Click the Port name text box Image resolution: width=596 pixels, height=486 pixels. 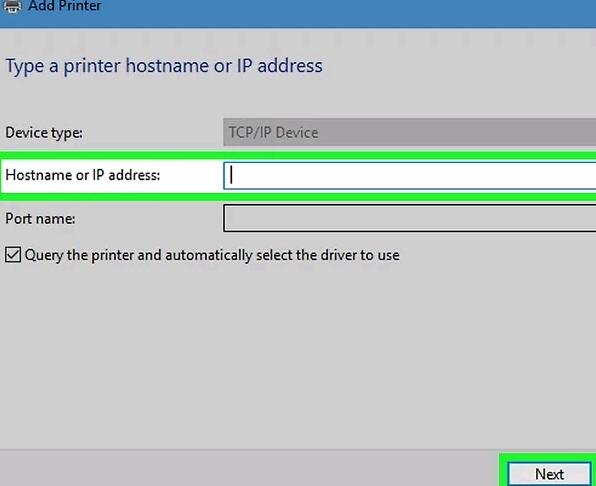[409, 218]
